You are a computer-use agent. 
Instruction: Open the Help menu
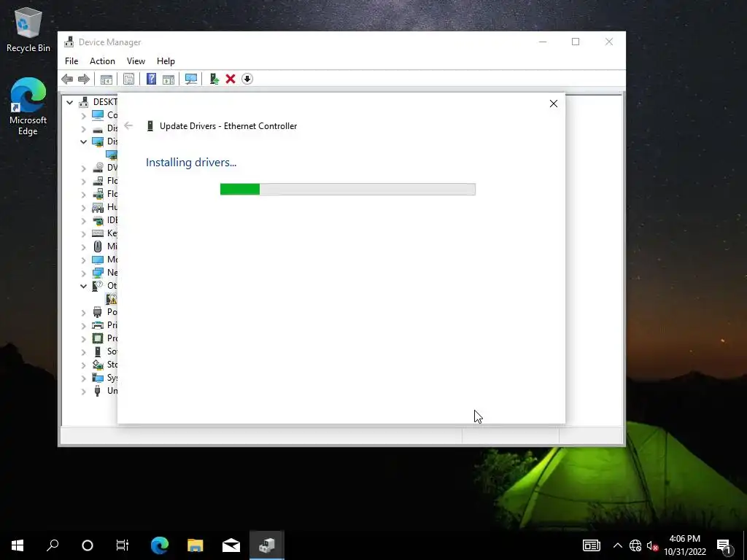[x=166, y=61]
